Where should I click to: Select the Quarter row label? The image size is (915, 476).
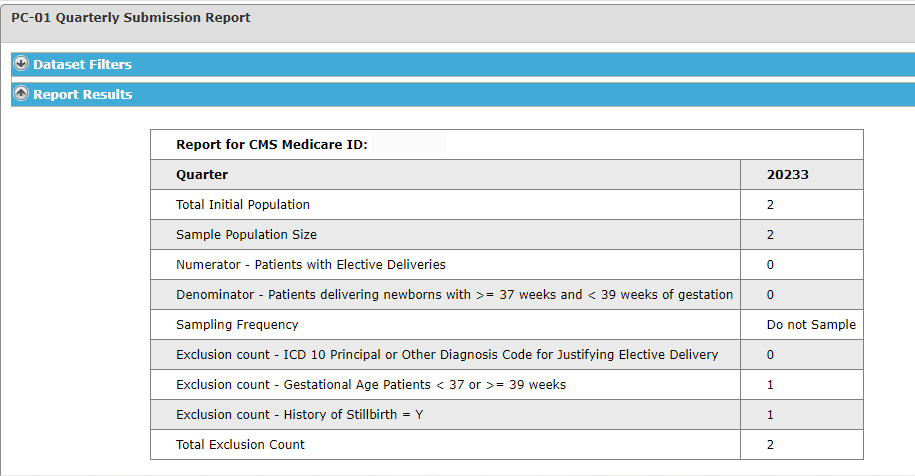[202, 174]
